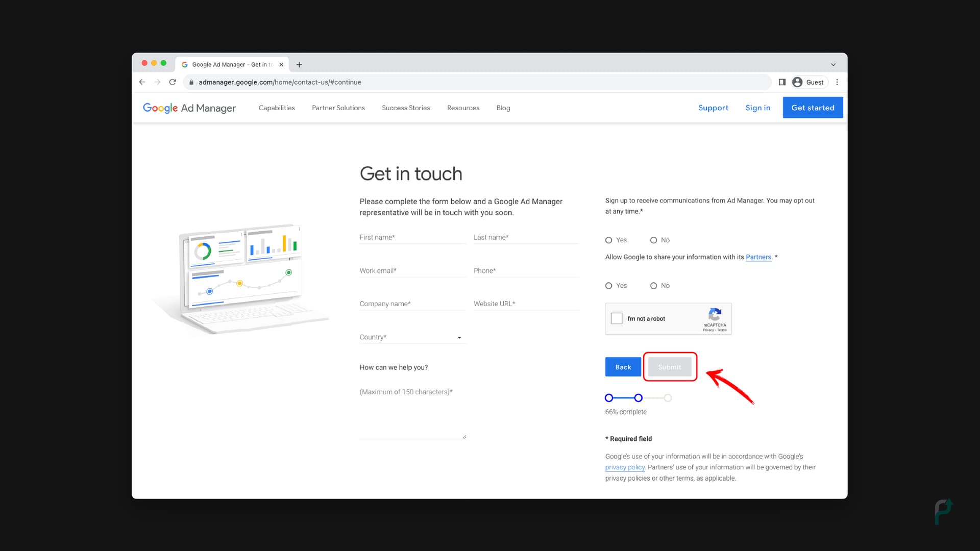Select Yes for receiving communications

tap(608, 240)
